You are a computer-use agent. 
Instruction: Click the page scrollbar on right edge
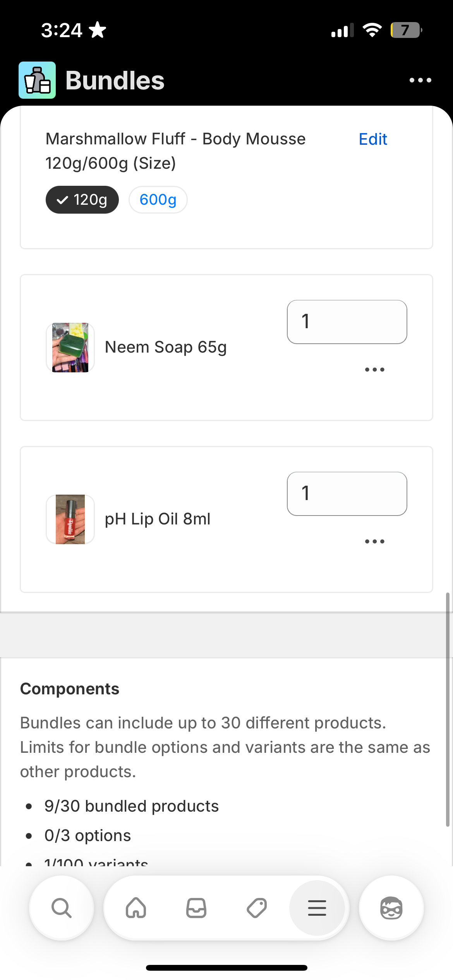tap(448, 709)
